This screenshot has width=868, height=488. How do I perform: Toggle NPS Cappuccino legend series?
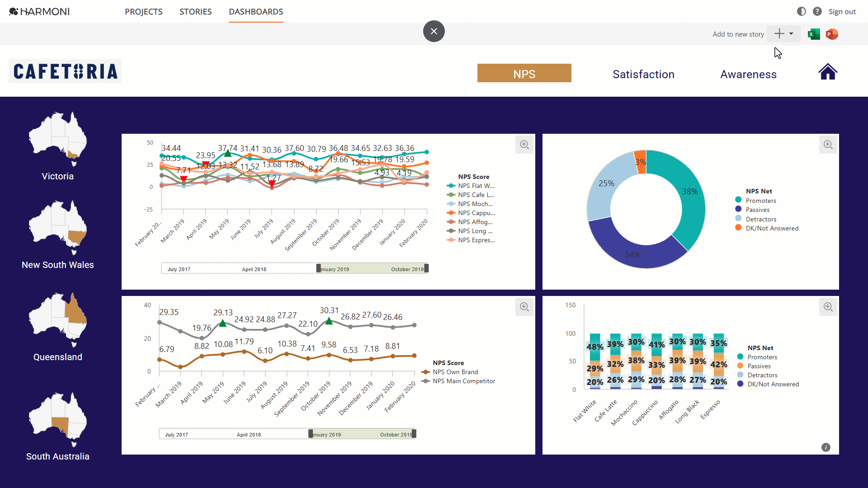coord(471,213)
